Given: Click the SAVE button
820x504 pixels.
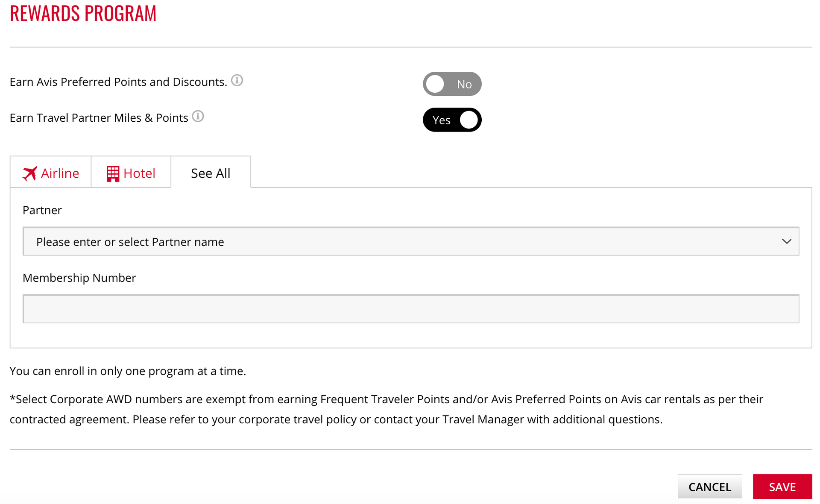Looking at the screenshot, I should tap(782, 486).
